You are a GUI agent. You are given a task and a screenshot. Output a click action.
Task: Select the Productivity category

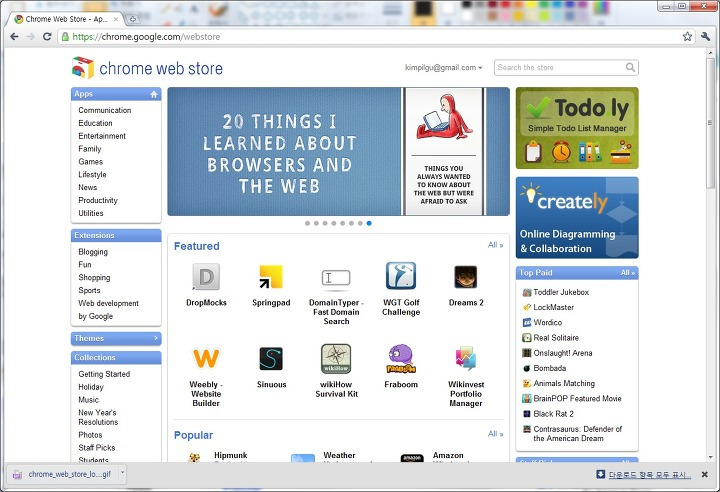tap(98, 200)
